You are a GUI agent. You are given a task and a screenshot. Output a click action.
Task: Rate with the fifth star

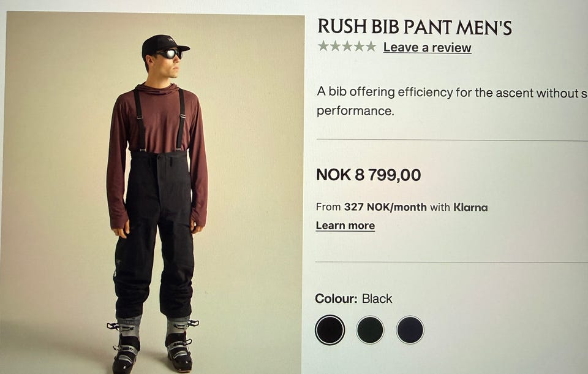(x=371, y=47)
